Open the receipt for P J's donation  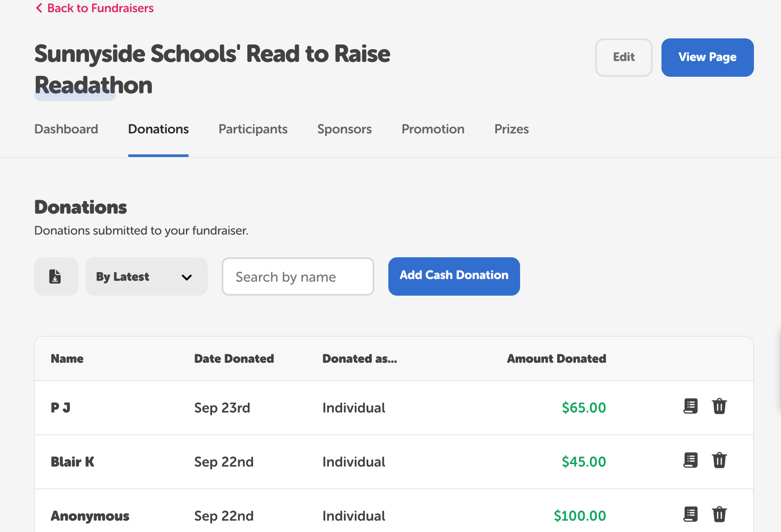(690, 406)
